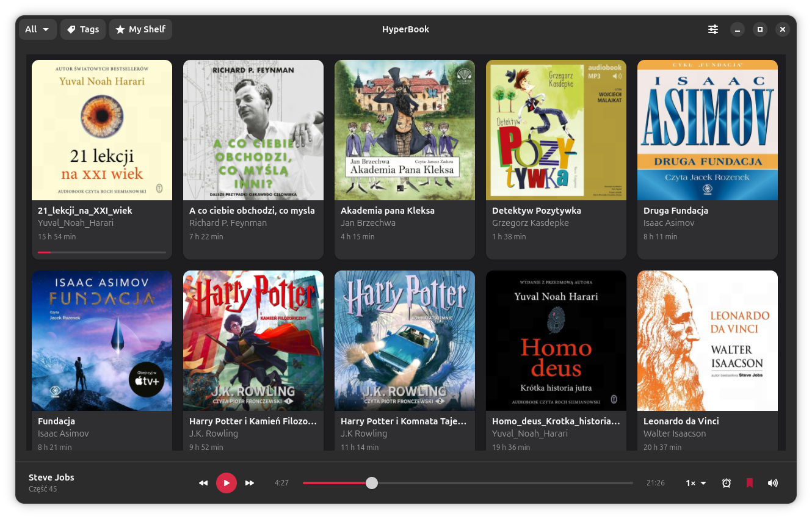The image size is (812, 519).
Task: Click the J.K. Rowling author label
Action: coord(214,434)
